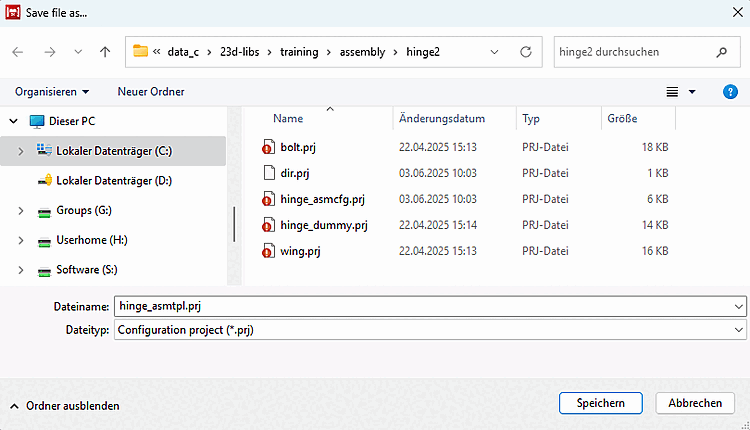Open the Dateityp dropdown list
This screenshot has width=750, height=430.
(x=739, y=328)
